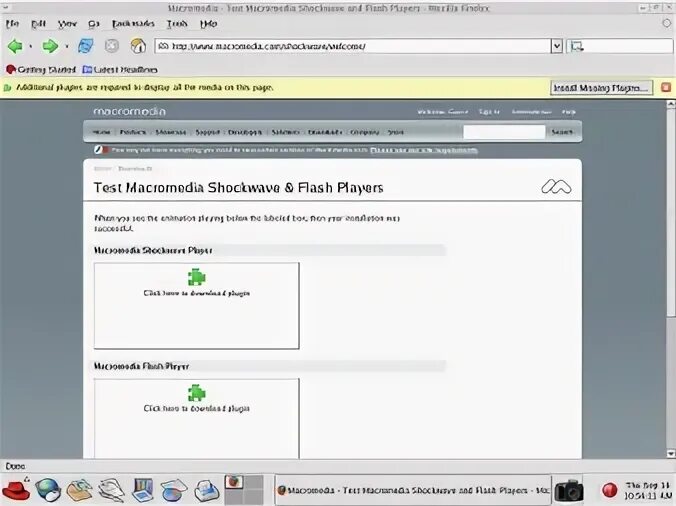This screenshot has height=506, width=676.
Task: Click the 'Done' status bar text
Action: pyautogui.click(x=15, y=466)
